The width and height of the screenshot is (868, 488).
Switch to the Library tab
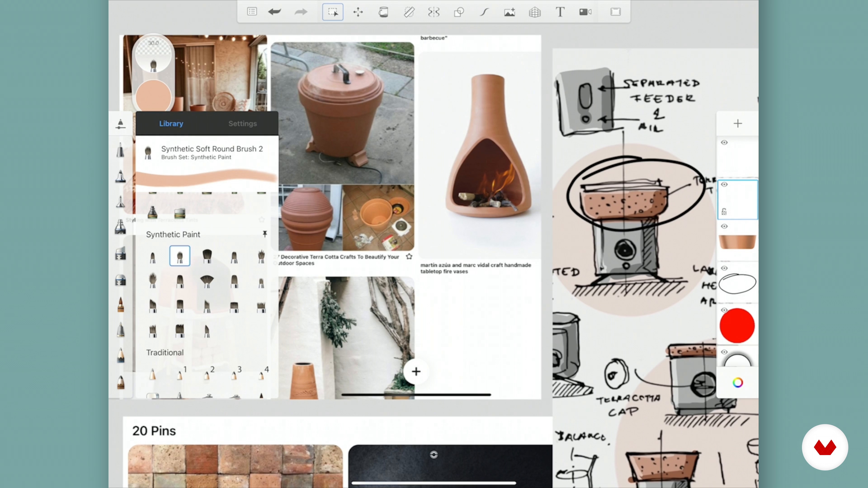tap(171, 124)
